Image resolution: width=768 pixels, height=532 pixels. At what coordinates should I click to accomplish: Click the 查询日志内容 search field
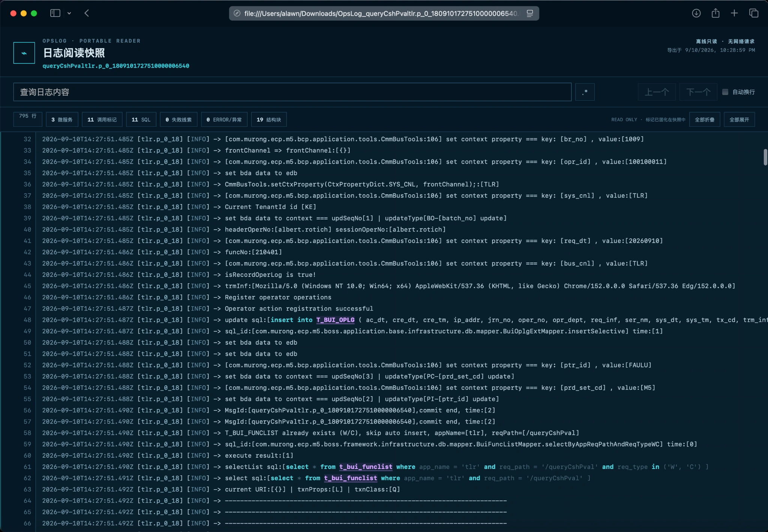[292, 92]
